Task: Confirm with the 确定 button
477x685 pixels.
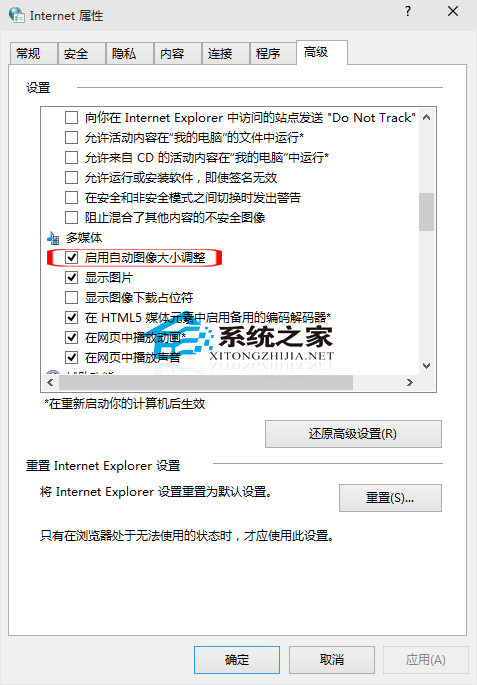Action: click(x=237, y=660)
